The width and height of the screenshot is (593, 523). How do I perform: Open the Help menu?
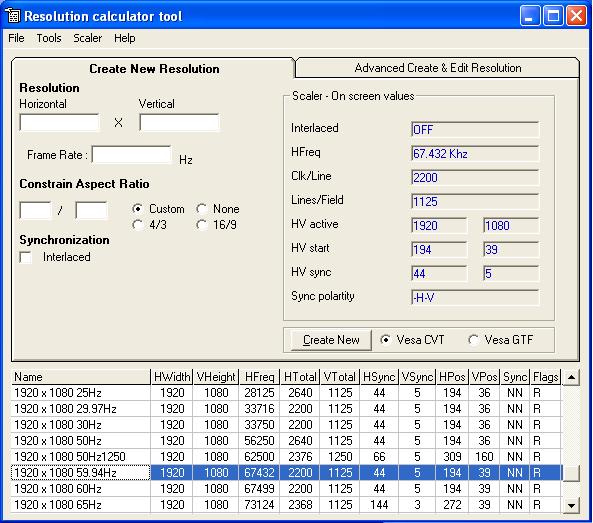pos(124,38)
